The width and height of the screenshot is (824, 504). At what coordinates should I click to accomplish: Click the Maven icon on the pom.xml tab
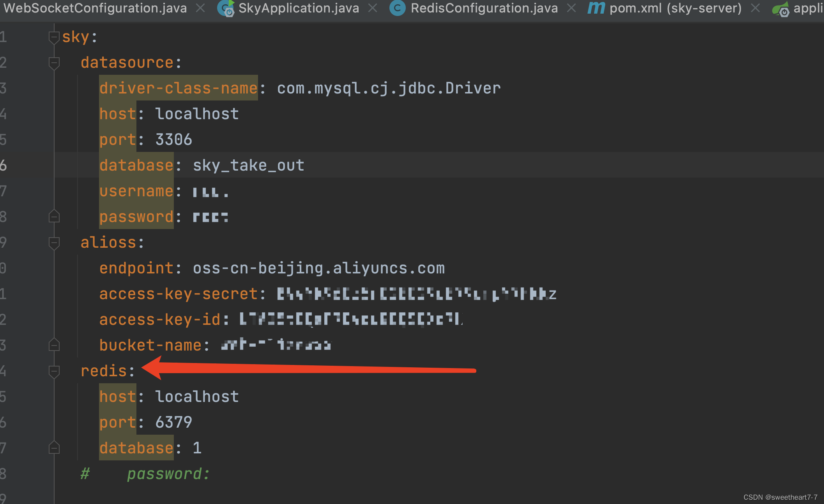(x=596, y=8)
